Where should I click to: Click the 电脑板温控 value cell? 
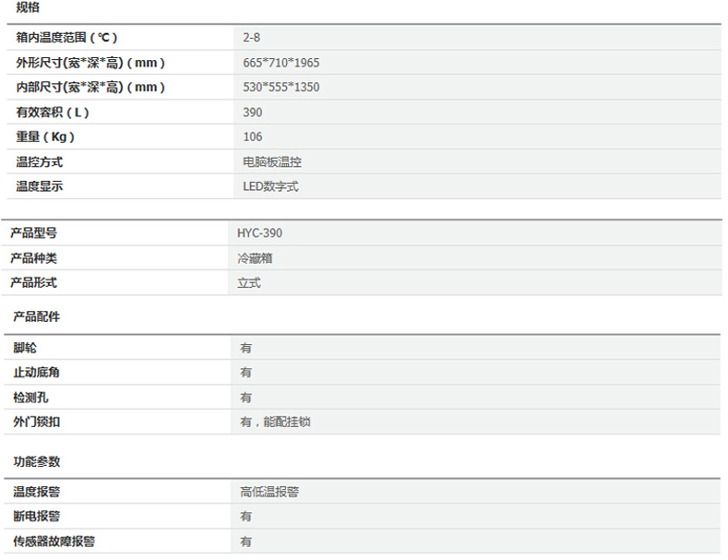[x=272, y=162]
